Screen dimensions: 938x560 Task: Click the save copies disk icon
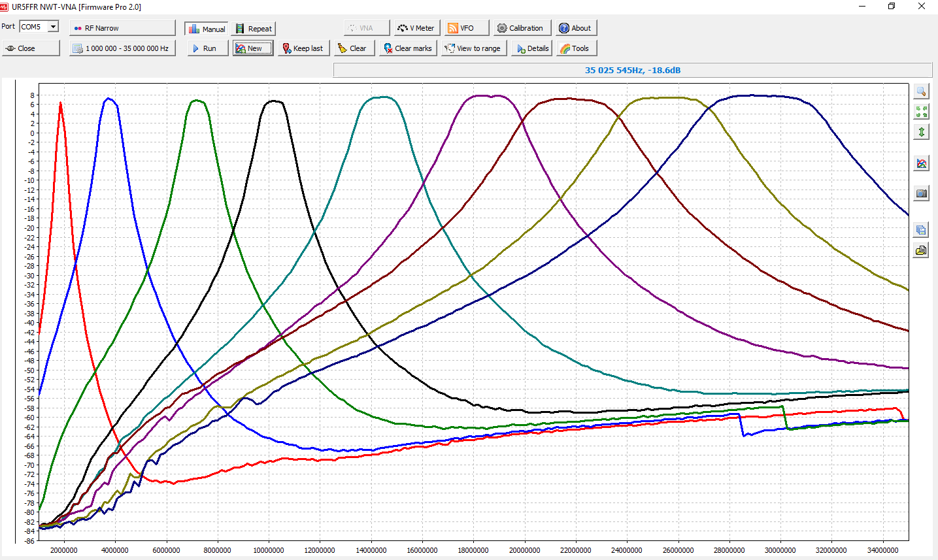pos(921,230)
